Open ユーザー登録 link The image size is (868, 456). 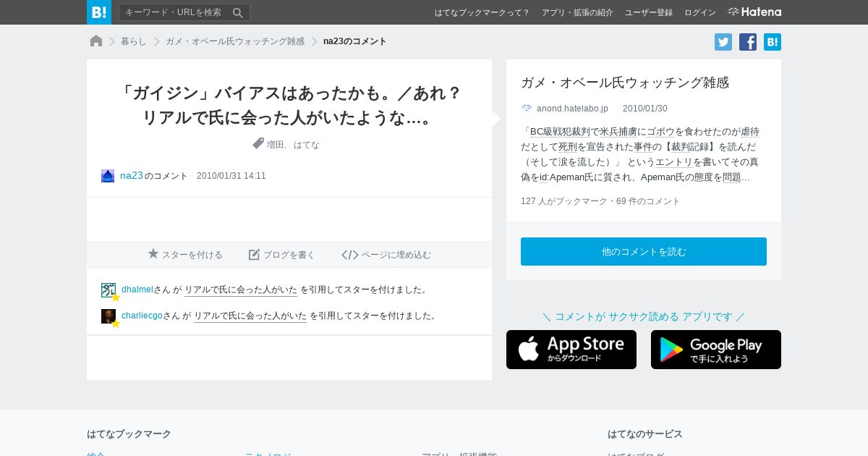coord(649,12)
